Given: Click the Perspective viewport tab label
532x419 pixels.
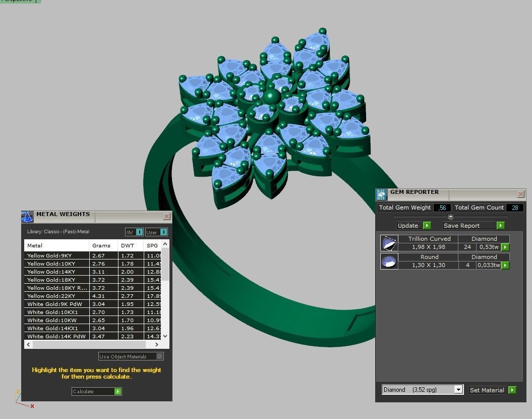Looking at the screenshot, I should pyautogui.click(x=18, y=1).
